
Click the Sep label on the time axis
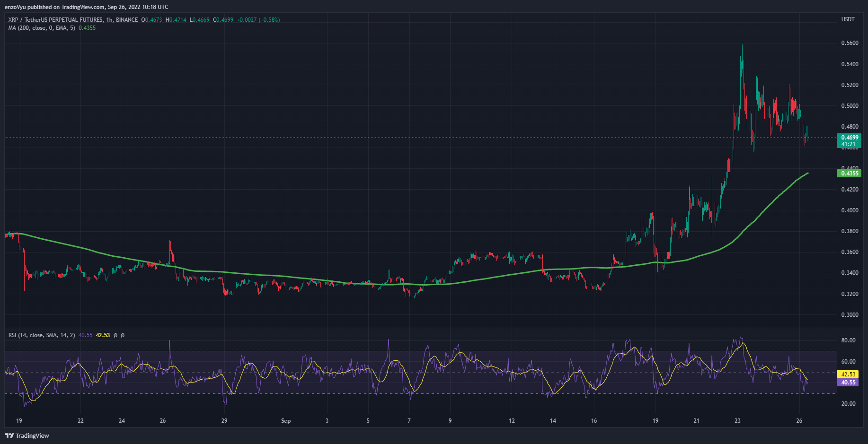286,421
